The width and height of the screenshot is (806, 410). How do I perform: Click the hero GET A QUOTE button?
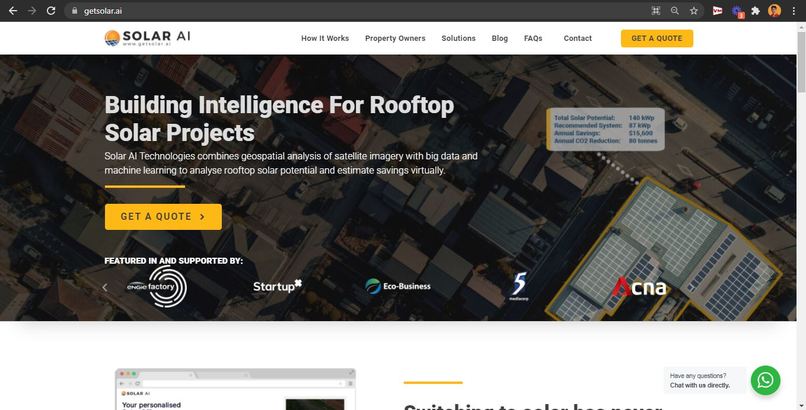point(163,216)
